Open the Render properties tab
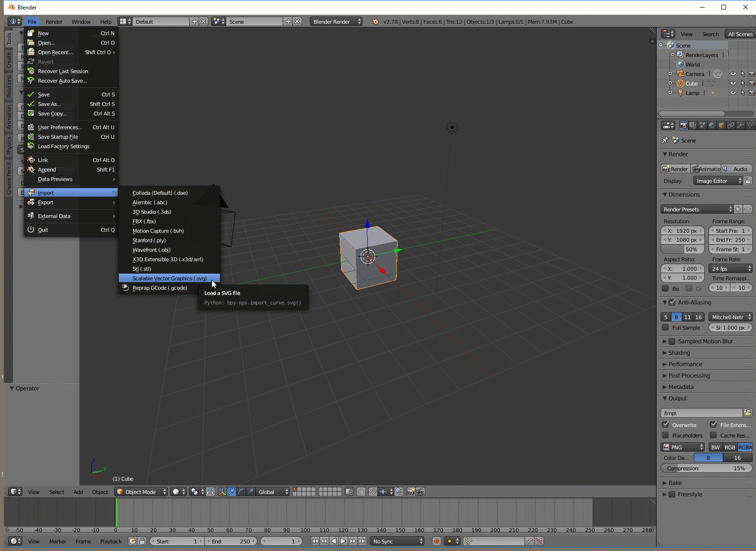This screenshot has width=756, height=551. point(683,125)
